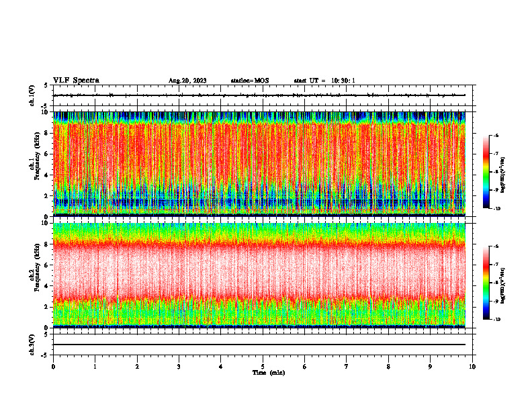Click the date 'Aug.20, 2023' label
The image size is (532, 411).
coord(187,81)
